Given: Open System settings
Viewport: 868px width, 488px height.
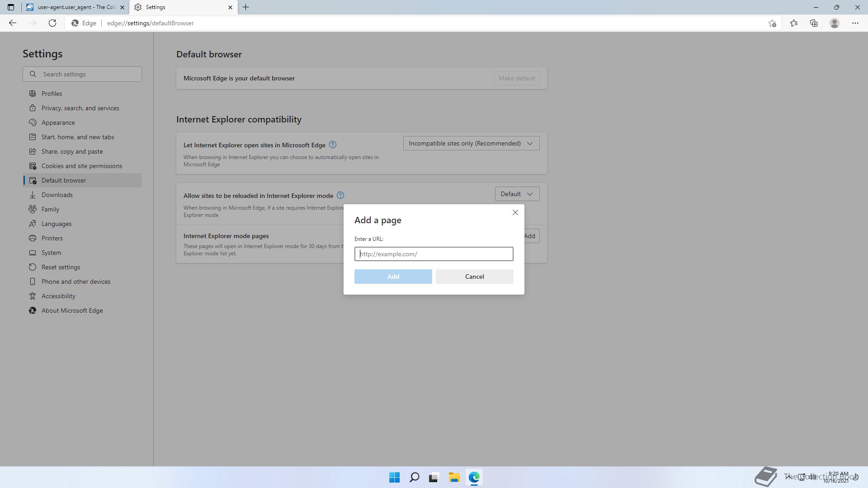Looking at the screenshot, I should coord(82,253).
